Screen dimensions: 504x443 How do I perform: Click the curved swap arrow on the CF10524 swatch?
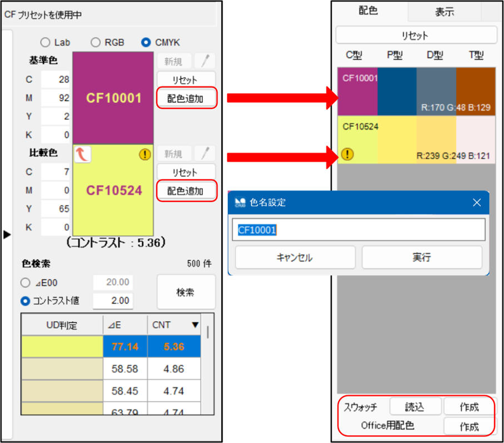coord(82,155)
